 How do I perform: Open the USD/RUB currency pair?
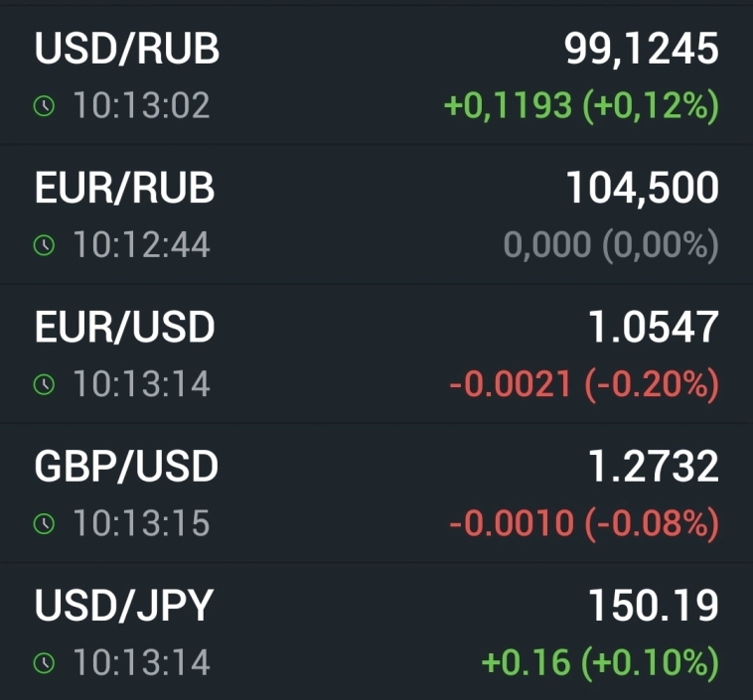coord(127,50)
